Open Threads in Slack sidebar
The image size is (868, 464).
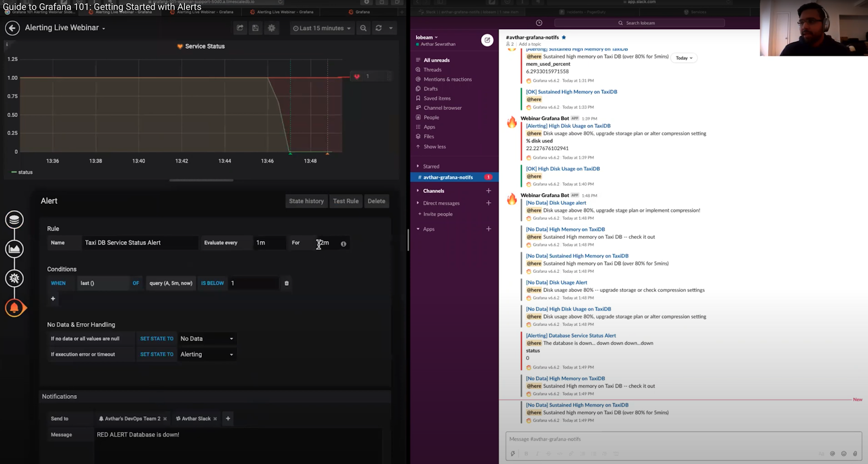coord(432,70)
